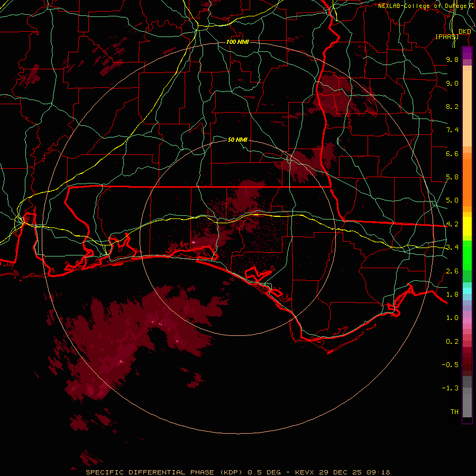
Task: Click the -0.5 legend value
Action: (x=450, y=365)
